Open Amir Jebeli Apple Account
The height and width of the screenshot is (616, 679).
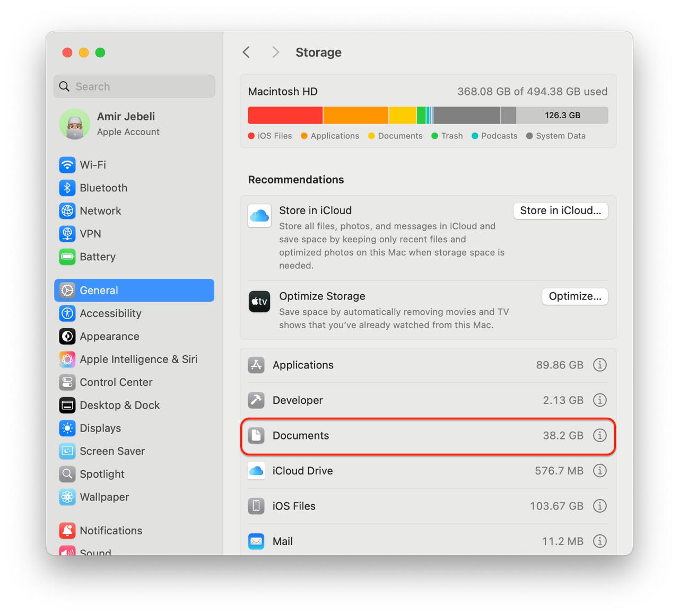[134, 124]
